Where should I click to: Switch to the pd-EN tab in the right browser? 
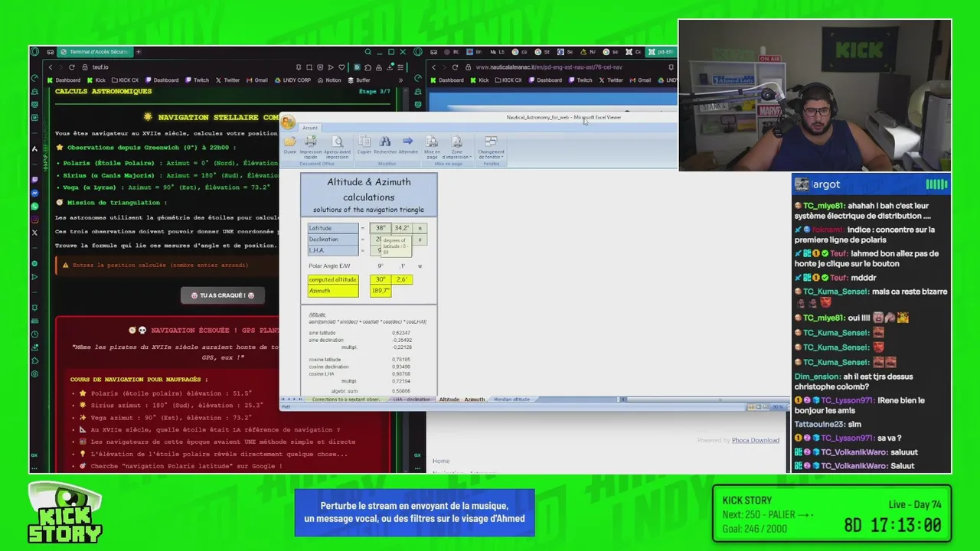pos(661,52)
